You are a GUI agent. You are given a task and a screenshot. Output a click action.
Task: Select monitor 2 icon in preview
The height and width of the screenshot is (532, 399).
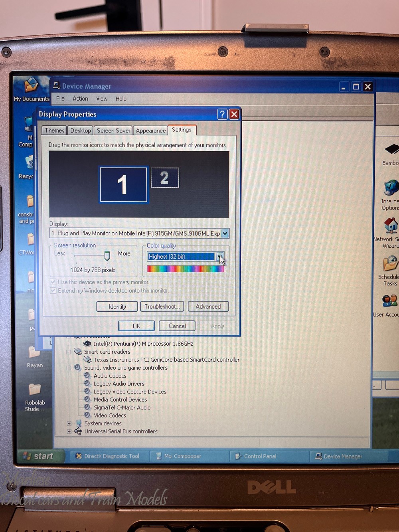click(x=164, y=178)
